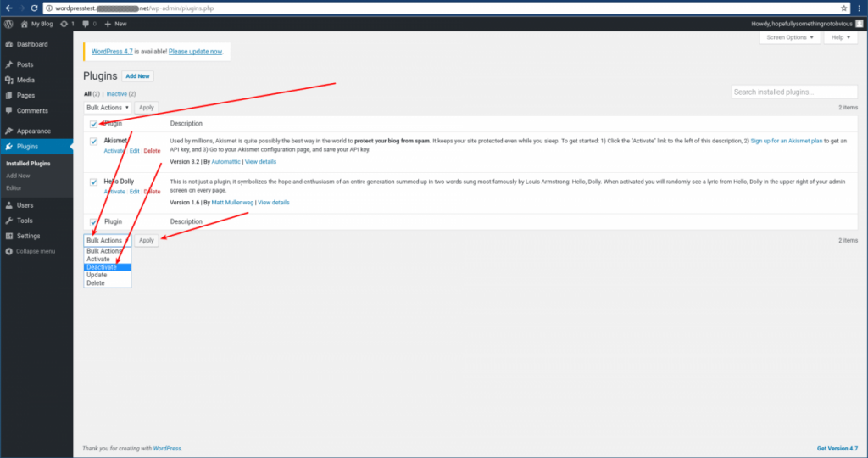868x458 pixels.
Task: Open the WordPress 4.7 link
Action: tap(112, 52)
